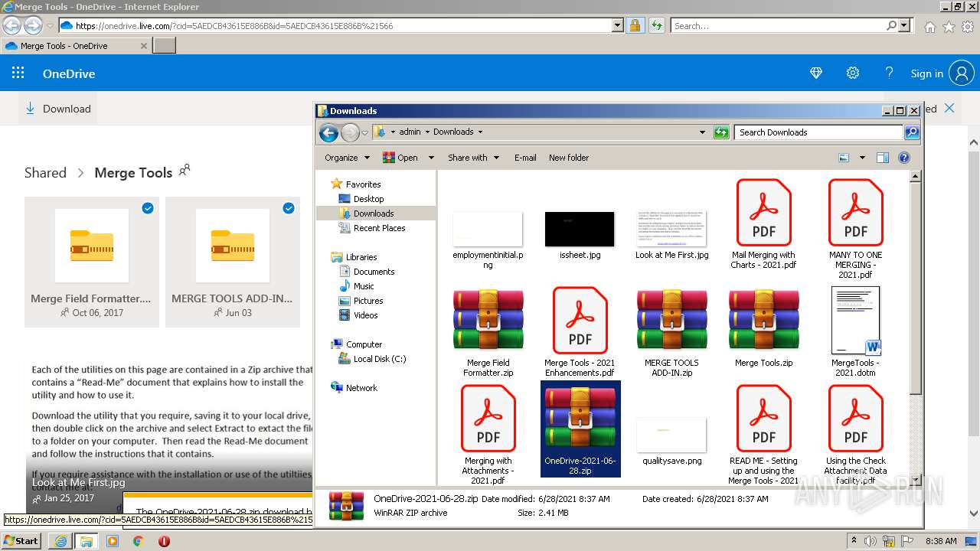Click the Windows Start button
The image size is (980, 551).
(21, 541)
